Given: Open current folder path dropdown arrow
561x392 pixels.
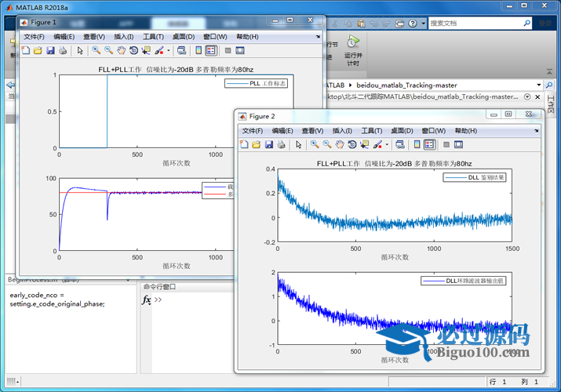Looking at the screenshot, I should (x=538, y=85).
